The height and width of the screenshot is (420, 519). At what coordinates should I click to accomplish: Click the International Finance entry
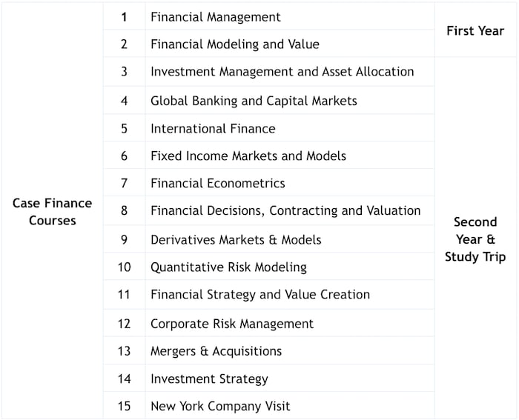click(213, 129)
